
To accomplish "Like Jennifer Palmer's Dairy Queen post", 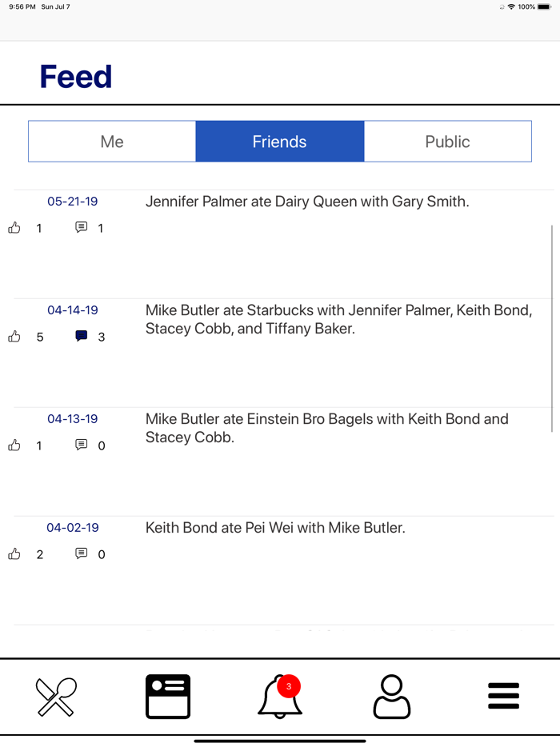I will [x=14, y=228].
